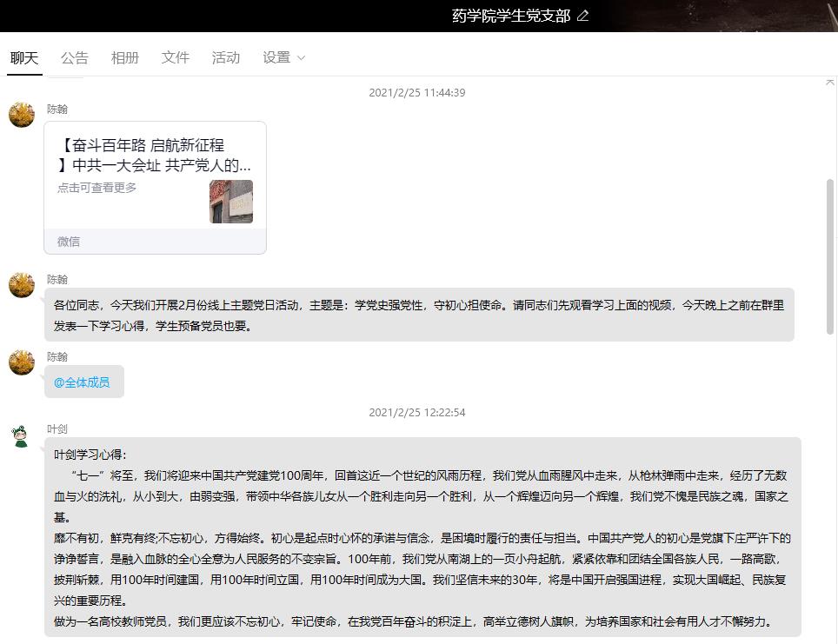This screenshot has width=838, height=644.
Task: Open the shared article thumbnail image
Action: pos(230,202)
